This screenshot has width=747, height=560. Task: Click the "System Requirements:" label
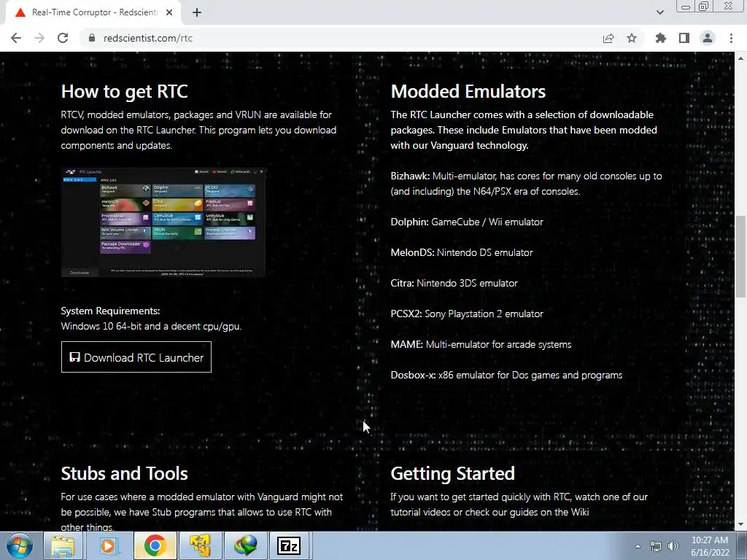111,311
